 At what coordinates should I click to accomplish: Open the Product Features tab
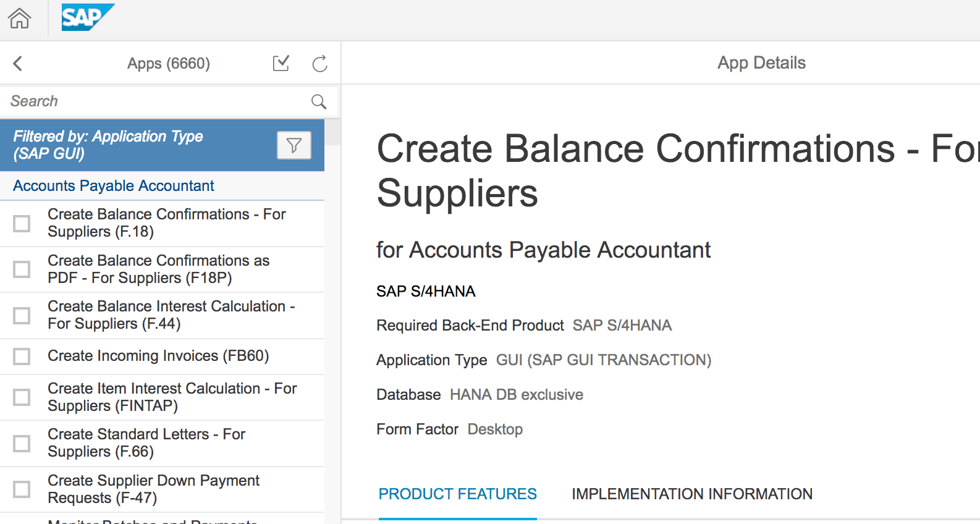458,494
